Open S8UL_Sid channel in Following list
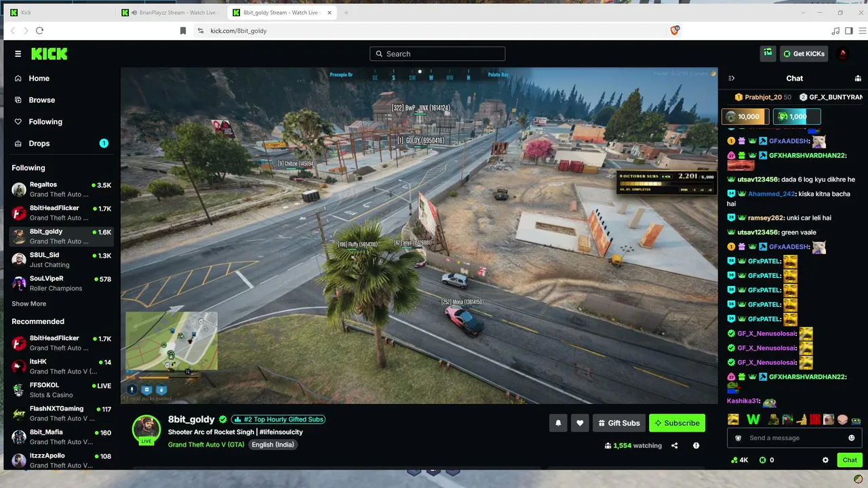The height and width of the screenshot is (488, 868). [x=62, y=260]
